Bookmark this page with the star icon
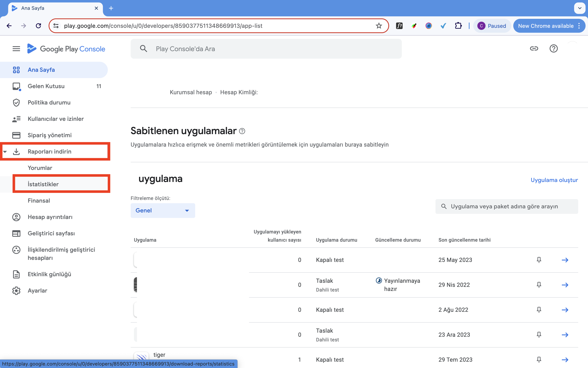This screenshot has width=588, height=368. pos(379,26)
